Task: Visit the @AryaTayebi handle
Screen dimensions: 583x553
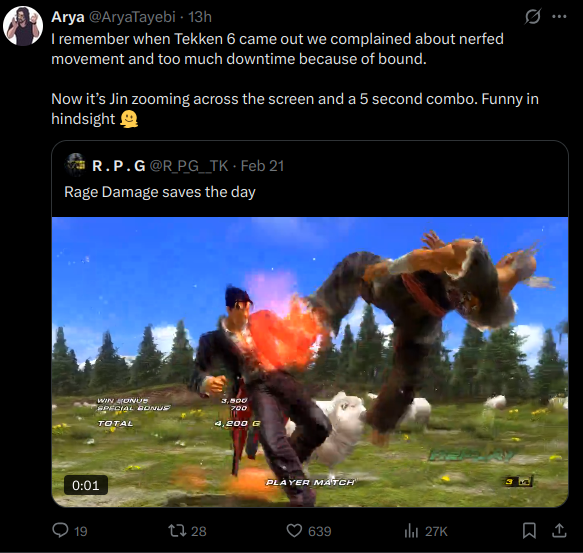Action: (x=132, y=17)
